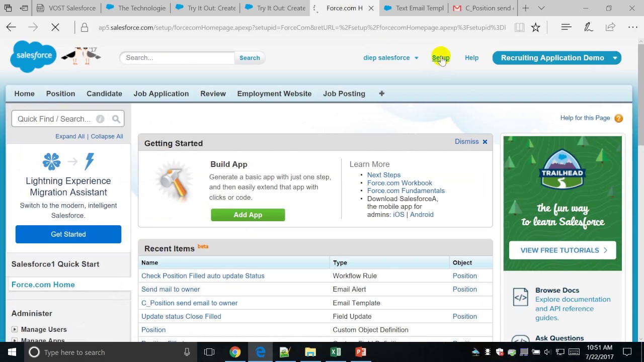Open Task View on taskbar
Viewport: 644px width, 362px height.
(x=209, y=352)
